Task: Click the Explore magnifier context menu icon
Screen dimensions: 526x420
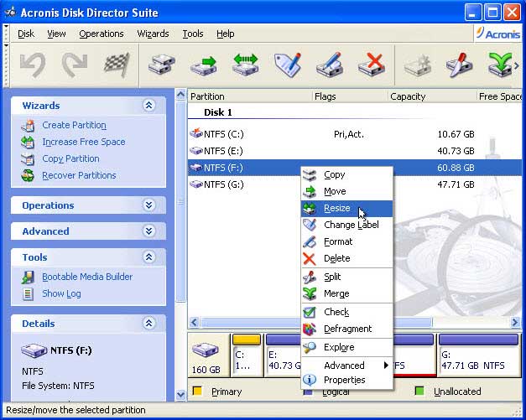Action: coord(310,347)
